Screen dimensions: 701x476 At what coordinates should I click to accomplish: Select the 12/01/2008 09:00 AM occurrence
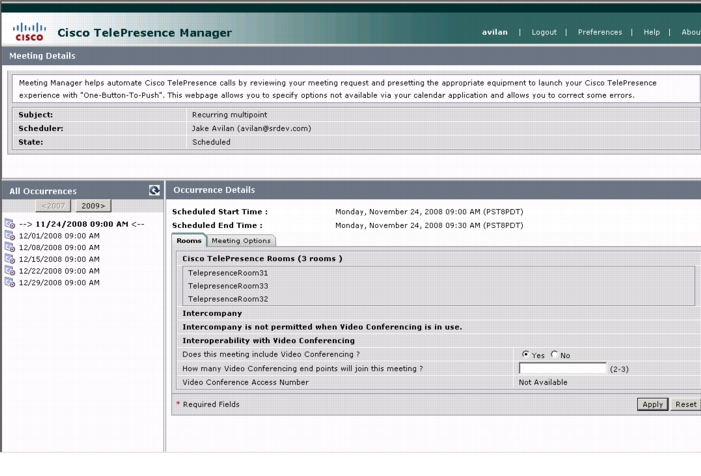pos(59,236)
